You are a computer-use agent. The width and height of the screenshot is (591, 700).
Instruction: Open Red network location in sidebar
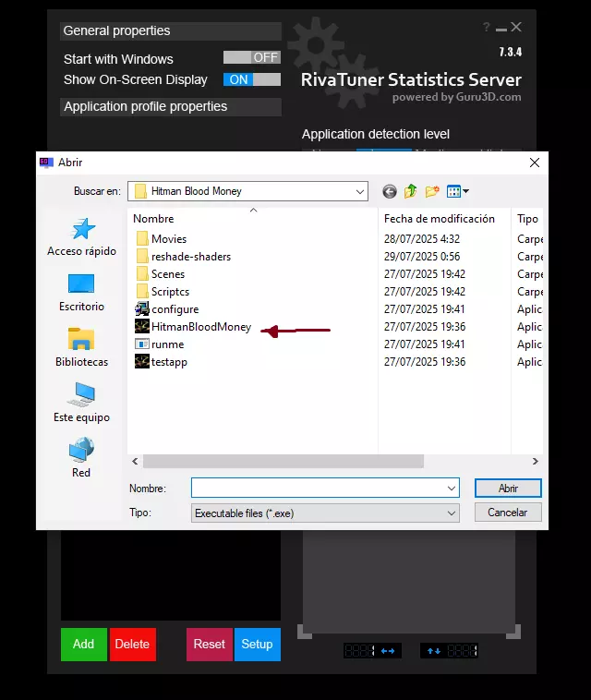(81, 458)
